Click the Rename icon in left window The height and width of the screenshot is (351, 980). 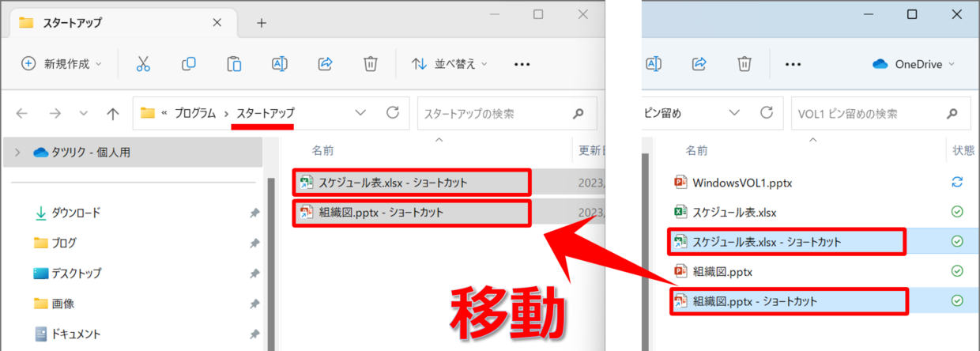(x=279, y=64)
